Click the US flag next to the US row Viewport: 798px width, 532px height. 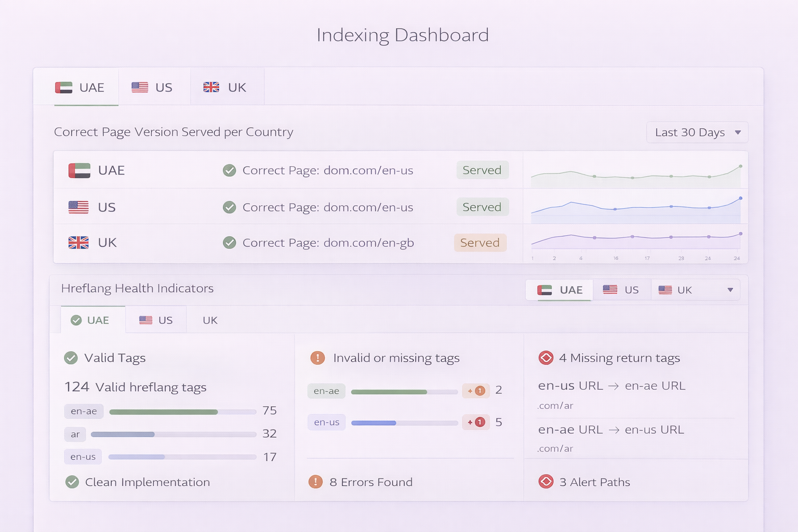click(78, 207)
